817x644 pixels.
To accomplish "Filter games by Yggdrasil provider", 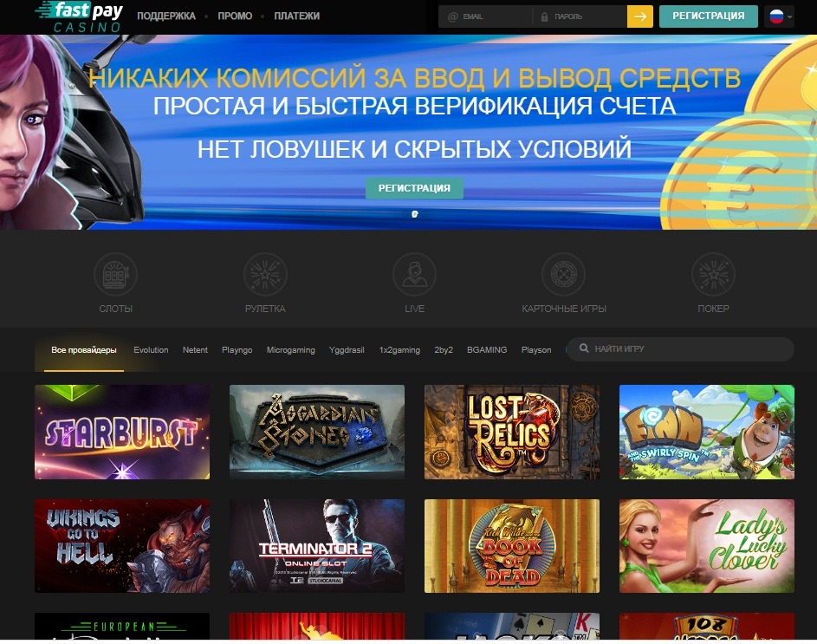I will (x=347, y=350).
